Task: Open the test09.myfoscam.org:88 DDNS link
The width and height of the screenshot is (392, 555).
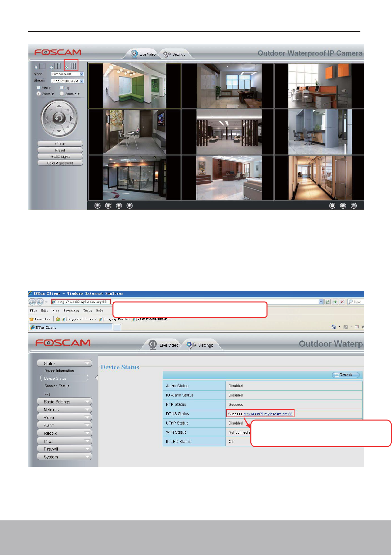Action: [268, 414]
